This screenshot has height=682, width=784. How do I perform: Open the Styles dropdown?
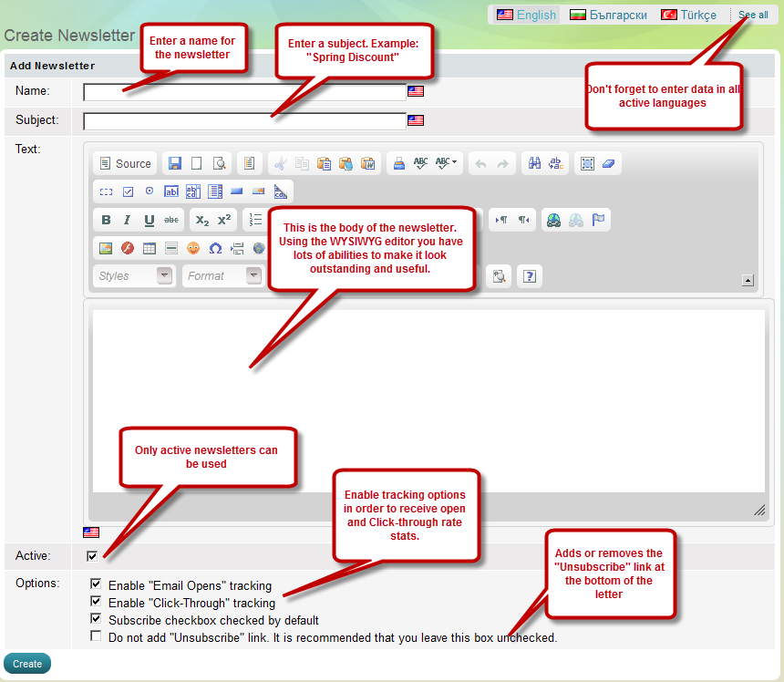134,276
